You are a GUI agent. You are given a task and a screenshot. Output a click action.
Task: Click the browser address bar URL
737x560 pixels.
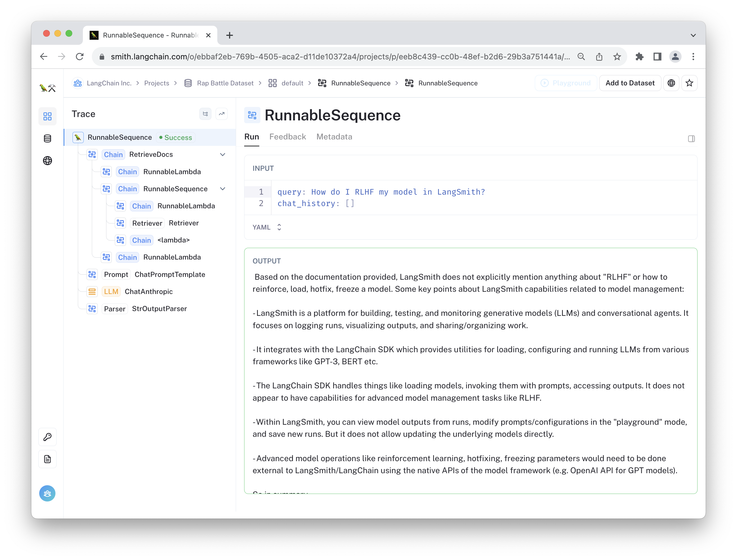point(340,57)
